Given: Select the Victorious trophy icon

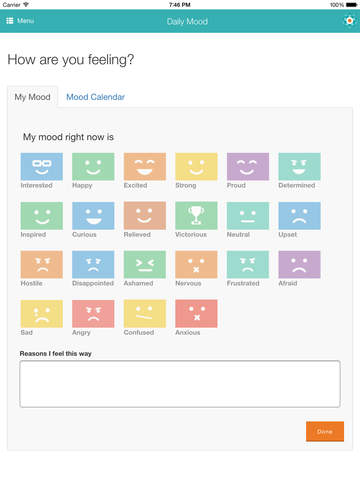Looking at the screenshot, I should tap(196, 216).
